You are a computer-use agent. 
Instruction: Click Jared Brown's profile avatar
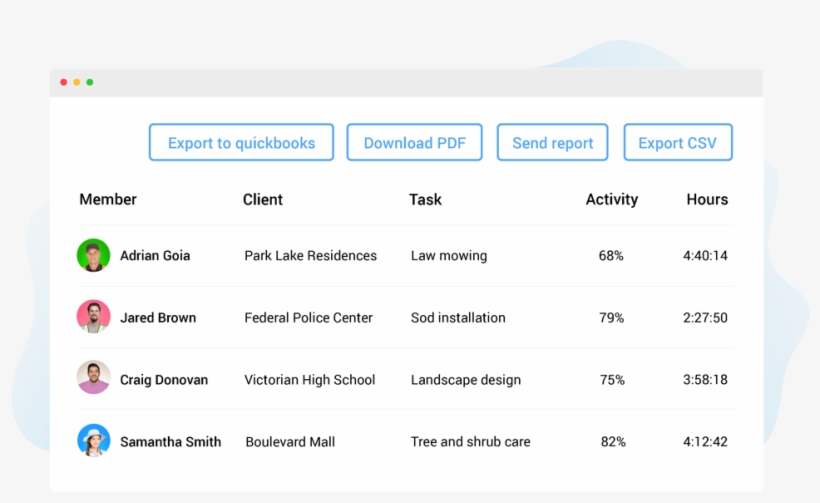pos(93,317)
